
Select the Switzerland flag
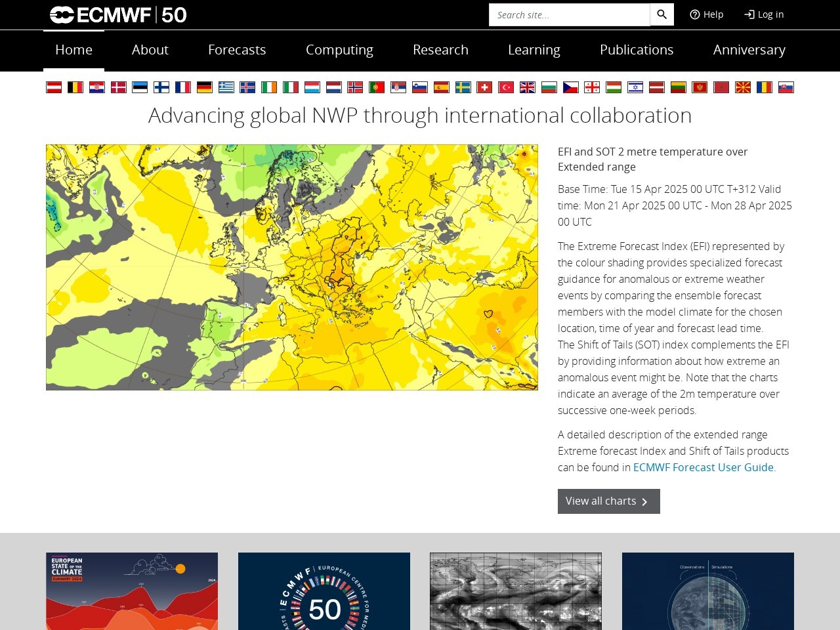point(484,87)
